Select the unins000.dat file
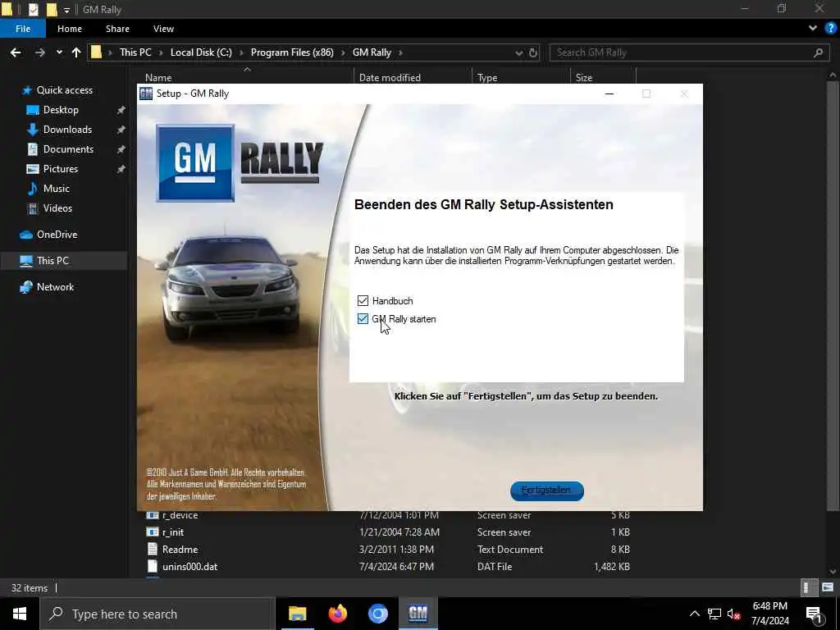 pyautogui.click(x=387, y=566)
